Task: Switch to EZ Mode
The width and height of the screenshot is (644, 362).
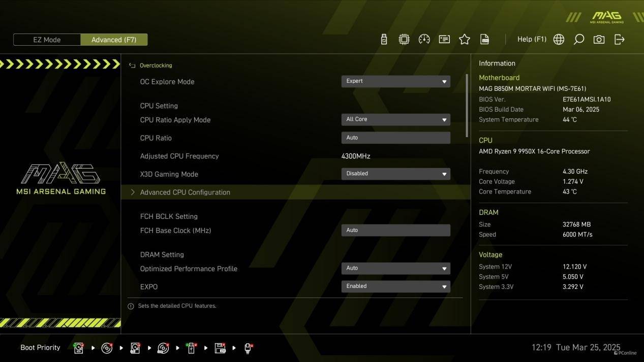Action: [x=47, y=40]
